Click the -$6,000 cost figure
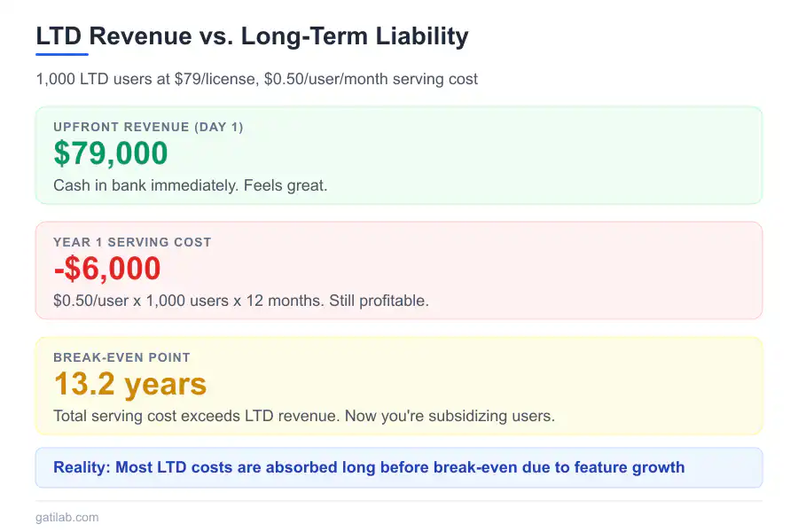This screenshot has height=532, width=798. click(x=107, y=269)
